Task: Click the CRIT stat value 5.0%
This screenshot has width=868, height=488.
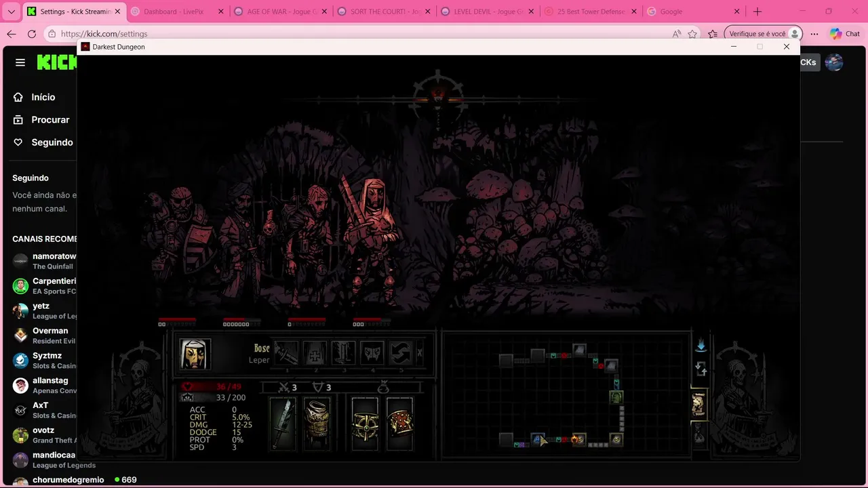Action: coord(241,418)
